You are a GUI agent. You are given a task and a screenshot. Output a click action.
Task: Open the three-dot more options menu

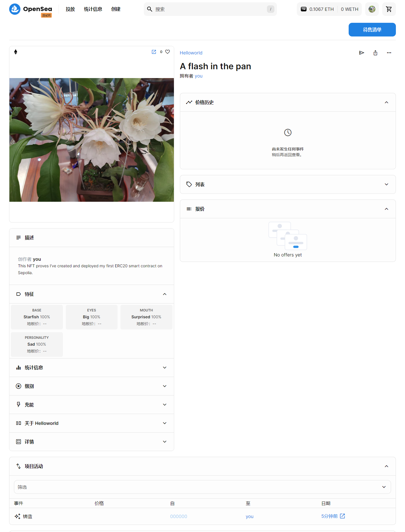tap(389, 53)
